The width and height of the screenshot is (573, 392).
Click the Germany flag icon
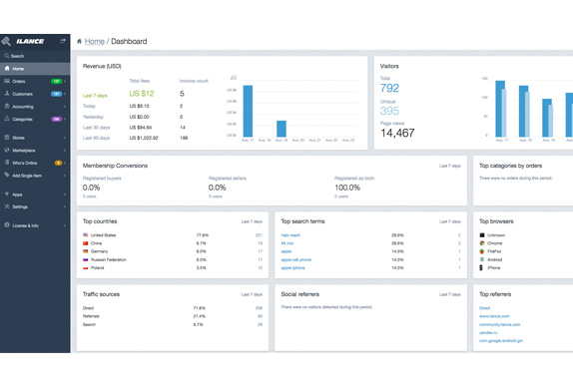86,251
